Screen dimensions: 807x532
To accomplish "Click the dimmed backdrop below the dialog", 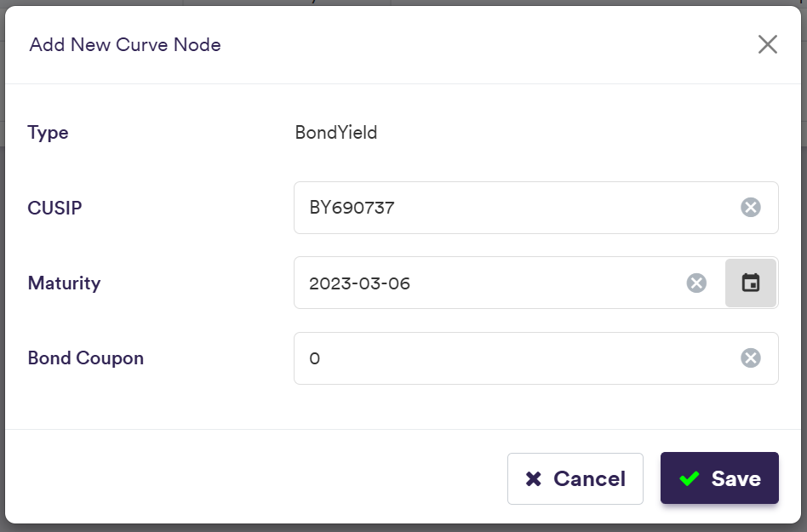I will tap(403, 528).
